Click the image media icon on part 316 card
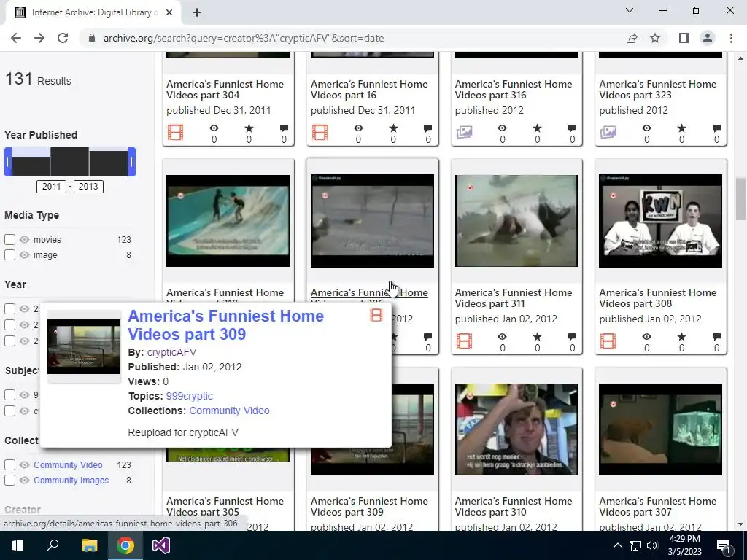The image size is (747, 560). [464, 132]
